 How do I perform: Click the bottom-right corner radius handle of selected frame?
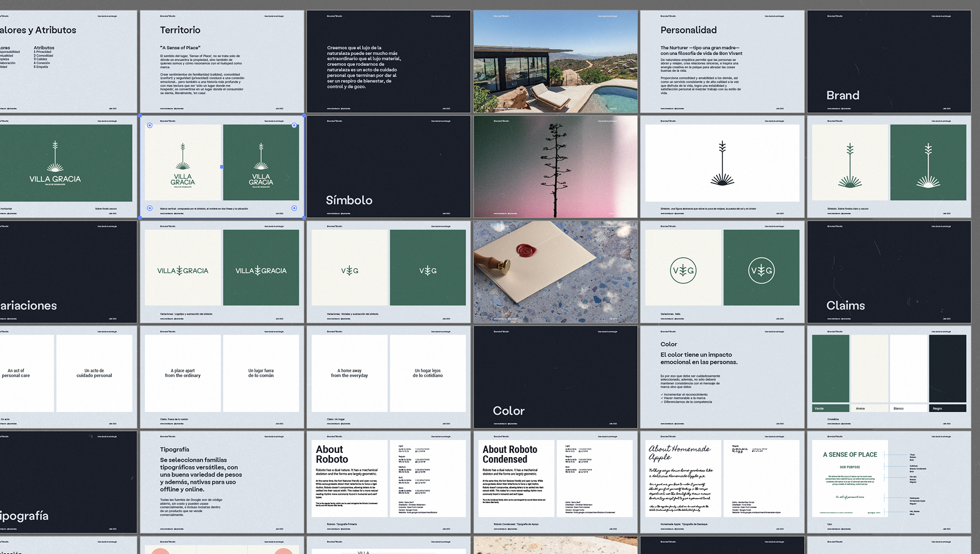[x=294, y=208]
